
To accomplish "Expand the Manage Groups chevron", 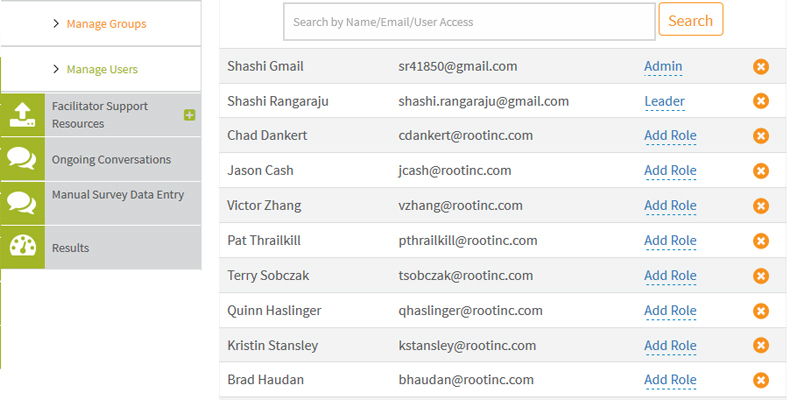I will point(56,23).
